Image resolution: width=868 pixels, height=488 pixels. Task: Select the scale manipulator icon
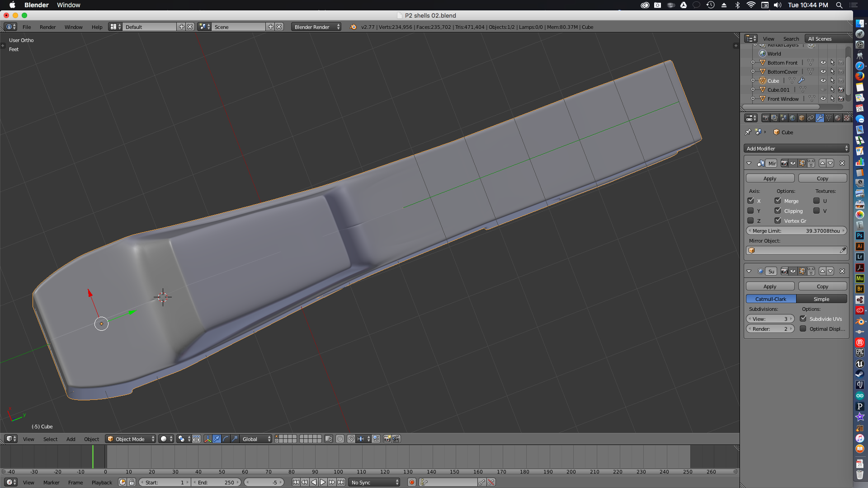click(235, 439)
